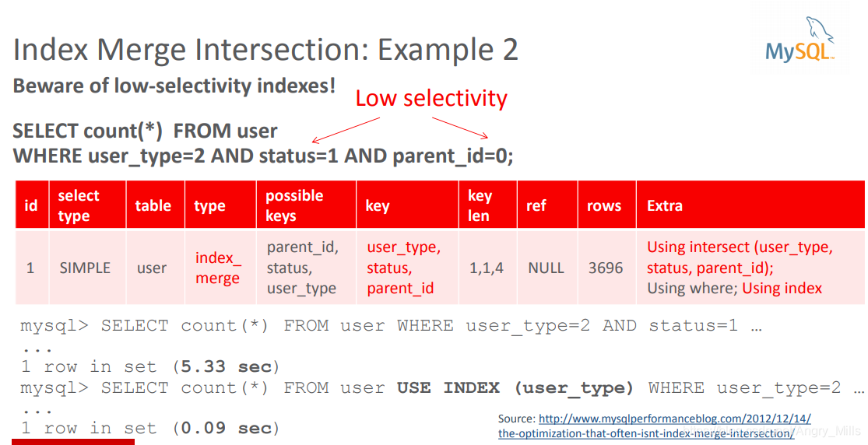868x445 pixels.
Task: Click the 'key' column header
Action: pos(407,205)
